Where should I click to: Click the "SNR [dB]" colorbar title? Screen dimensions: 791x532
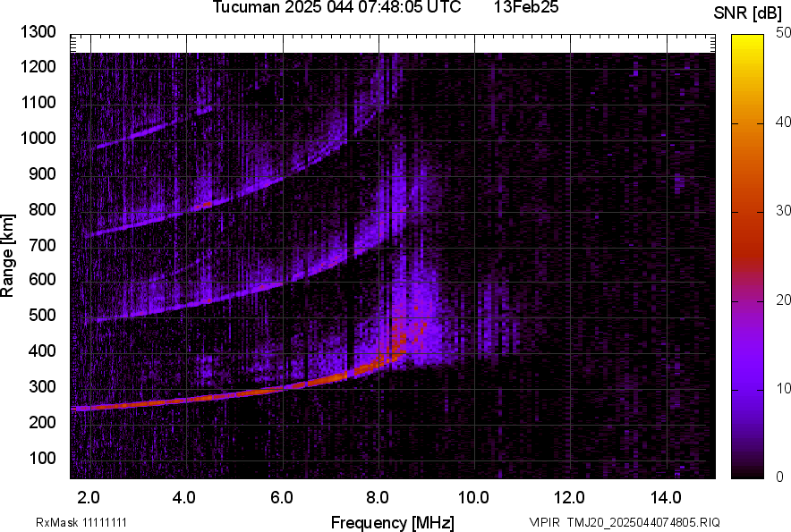[x=748, y=13]
